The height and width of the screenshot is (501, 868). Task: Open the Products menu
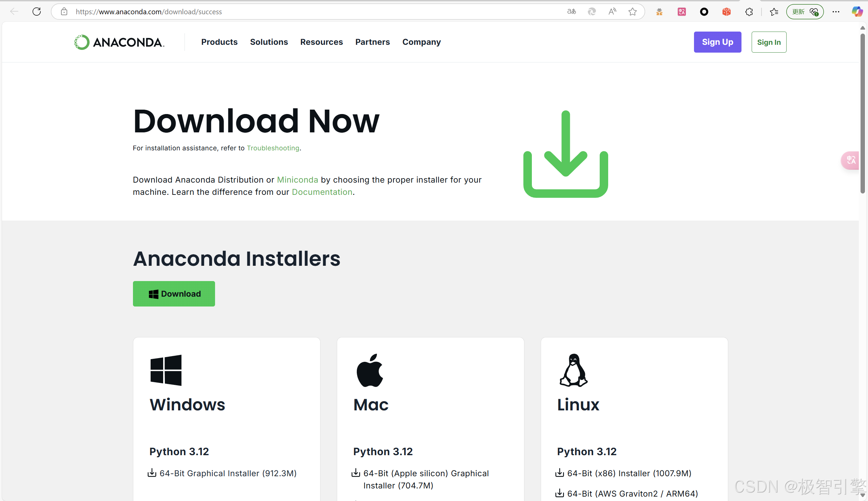coord(219,42)
